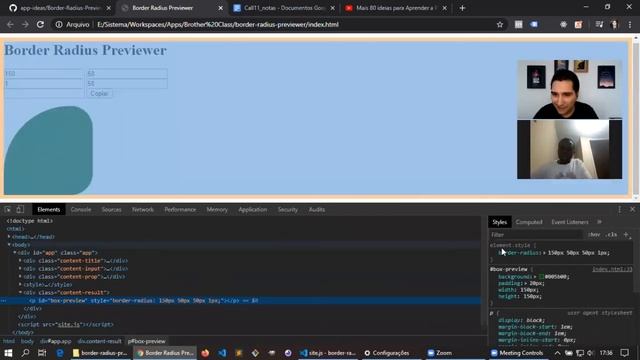Viewport: 640px width, 360px height.
Task: Open the Chrome three-dot menu
Action: (x=630, y=24)
